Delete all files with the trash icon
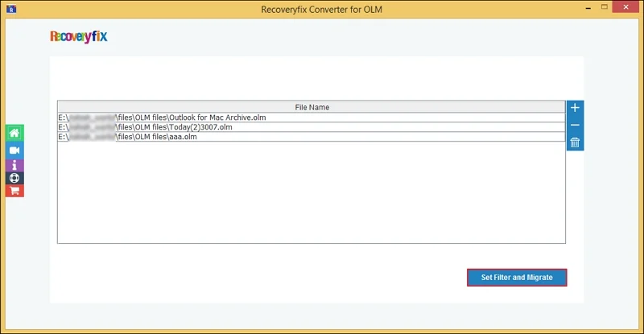Viewport: 644px width, 334px height. point(575,142)
